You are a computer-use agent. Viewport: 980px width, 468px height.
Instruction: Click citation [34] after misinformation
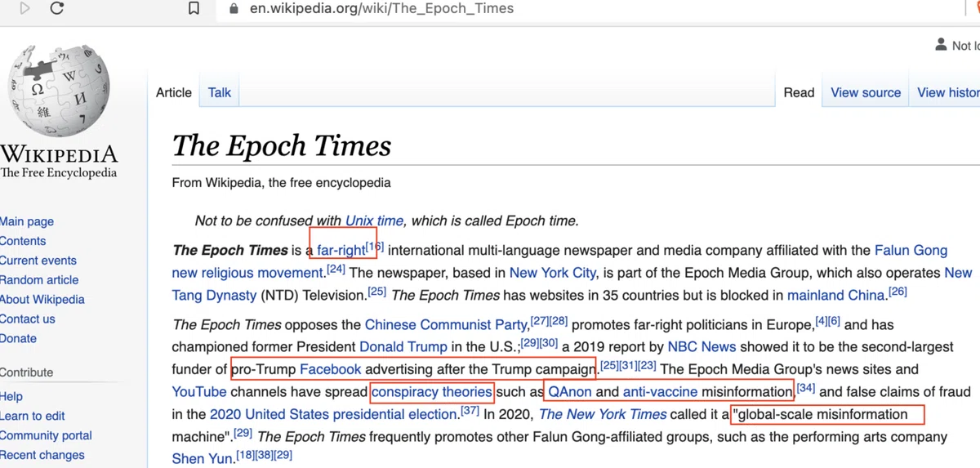[806, 388]
